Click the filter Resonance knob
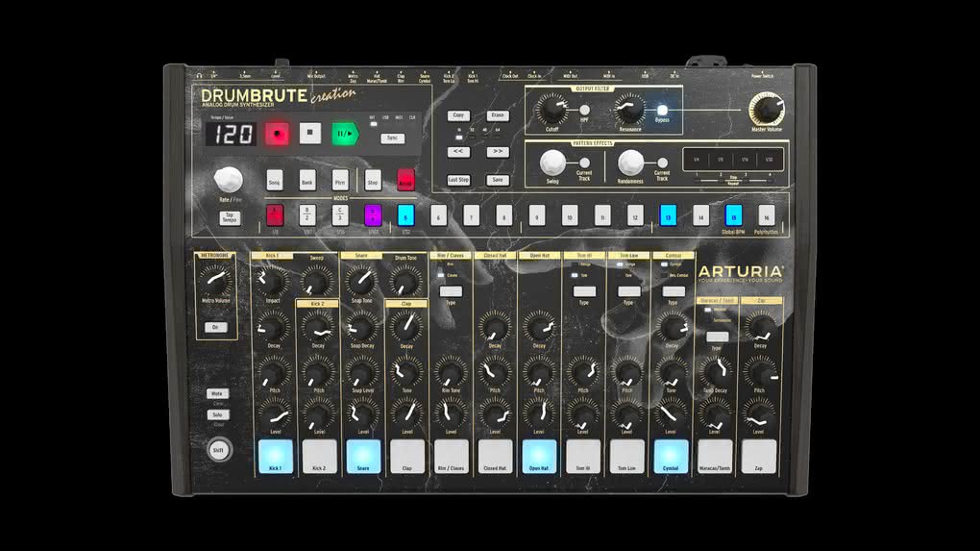980x551 pixels. (x=629, y=110)
